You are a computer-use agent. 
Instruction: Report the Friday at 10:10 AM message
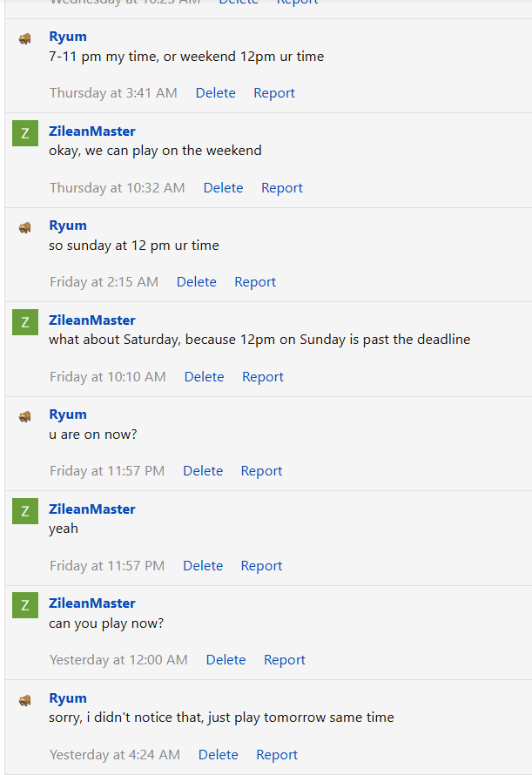[263, 377]
